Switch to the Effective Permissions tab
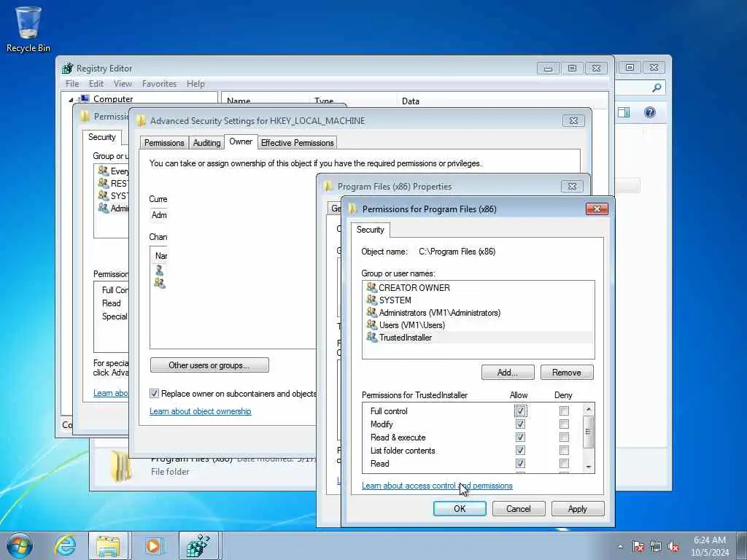The image size is (747, 560). [x=298, y=143]
